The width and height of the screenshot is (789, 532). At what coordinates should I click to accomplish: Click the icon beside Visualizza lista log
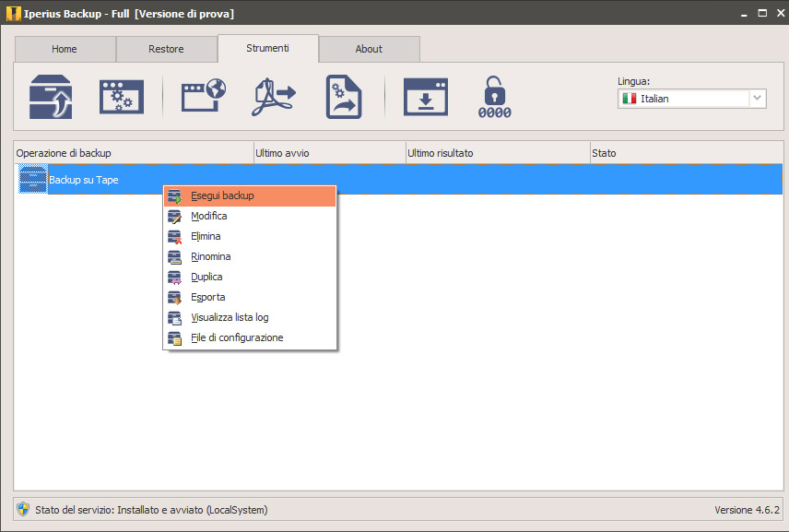coord(174,318)
